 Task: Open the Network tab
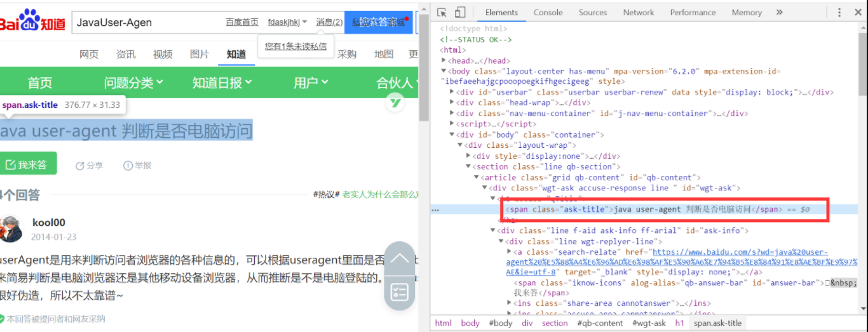click(639, 12)
